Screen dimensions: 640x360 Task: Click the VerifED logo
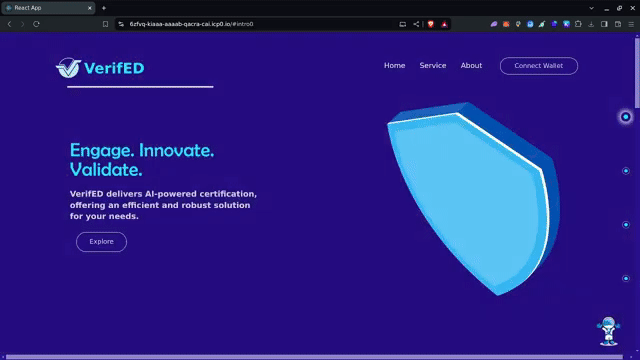click(100, 68)
